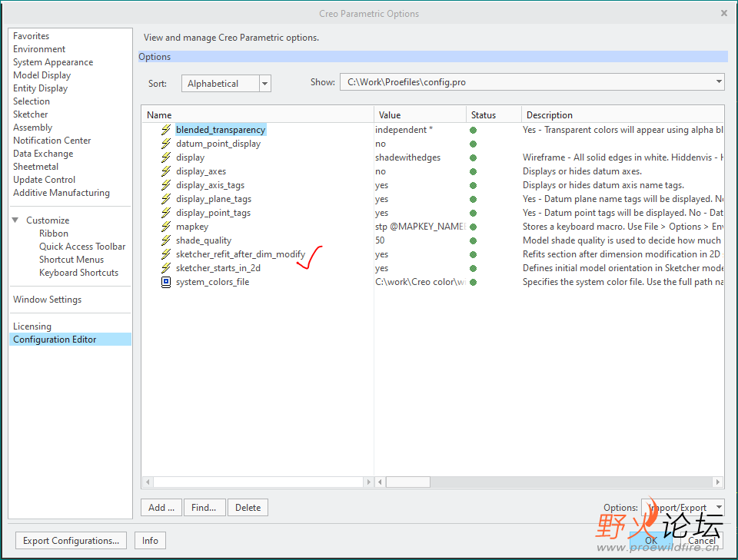Open Quick Access Toolbar customization
This screenshot has width=738, height=560.
[82, 247]
